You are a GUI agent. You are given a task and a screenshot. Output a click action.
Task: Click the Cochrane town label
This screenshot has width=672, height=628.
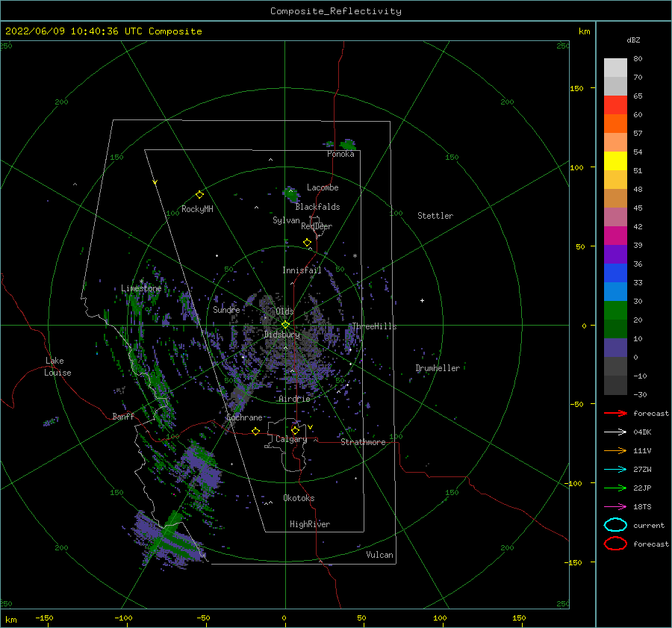pos(244,417)
